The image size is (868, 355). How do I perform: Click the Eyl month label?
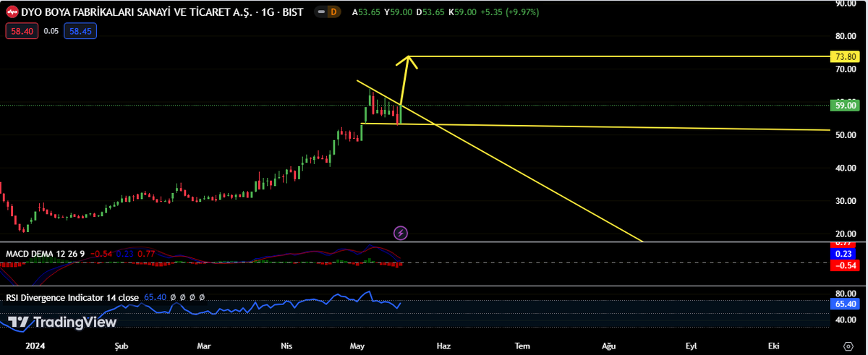(x=692, y=346)
